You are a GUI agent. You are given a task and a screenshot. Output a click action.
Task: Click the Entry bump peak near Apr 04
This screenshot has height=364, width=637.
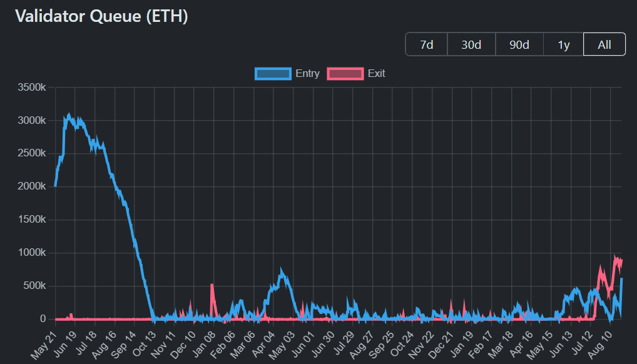[282, 272]
